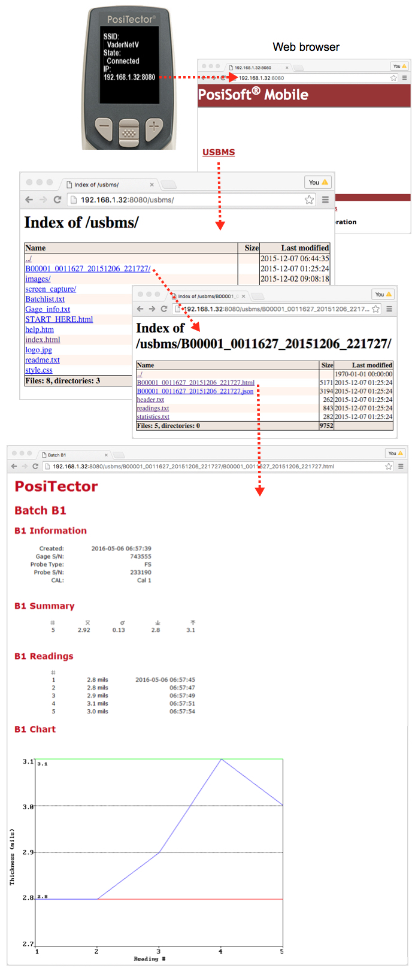Close the Index of /usbms/ tab
The width and height of the screenshot is (415, 980).
tap(152, 184)
